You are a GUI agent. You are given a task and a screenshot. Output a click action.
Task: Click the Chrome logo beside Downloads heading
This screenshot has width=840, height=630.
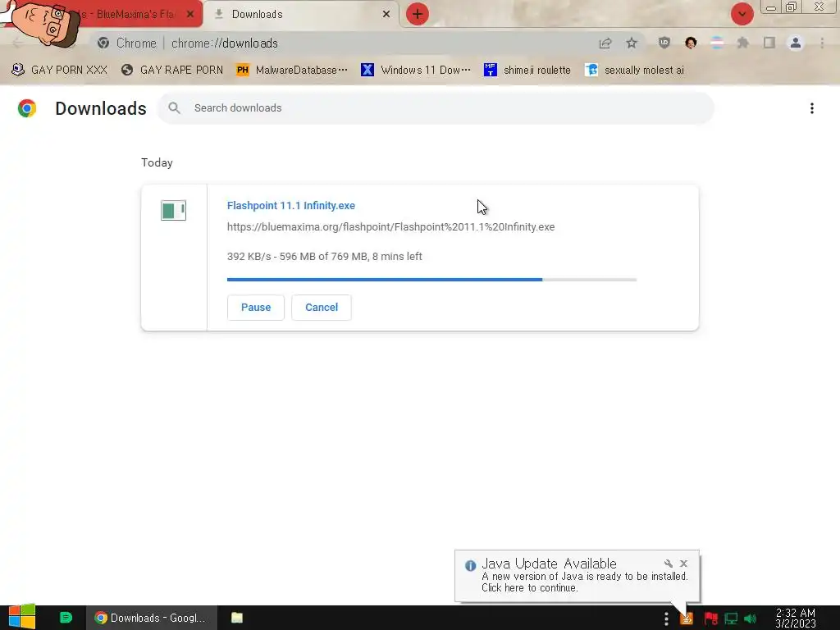[27, 108]
